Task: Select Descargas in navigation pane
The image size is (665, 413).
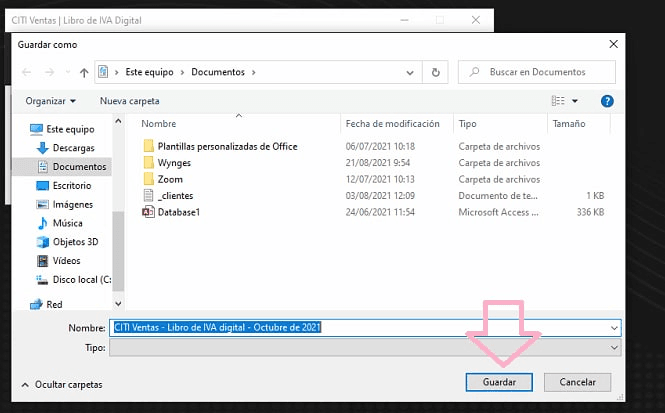Action: coord(73,148)
